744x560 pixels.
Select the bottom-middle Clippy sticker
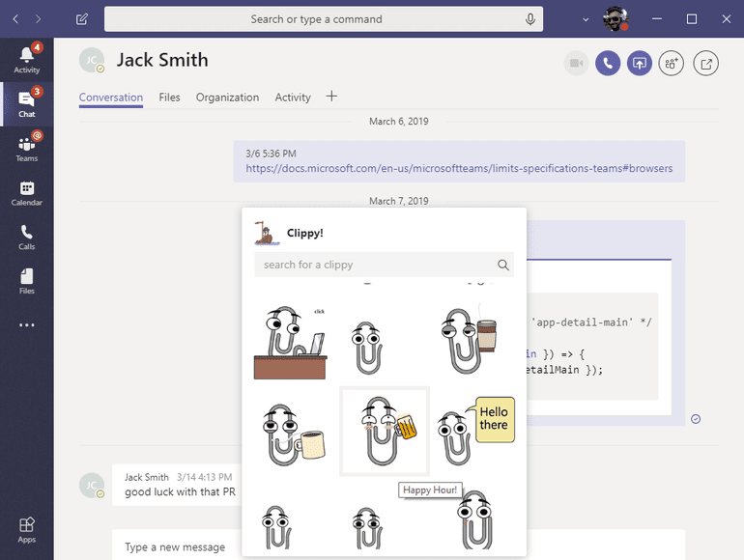pyautogui.click(x=367, y=528)
